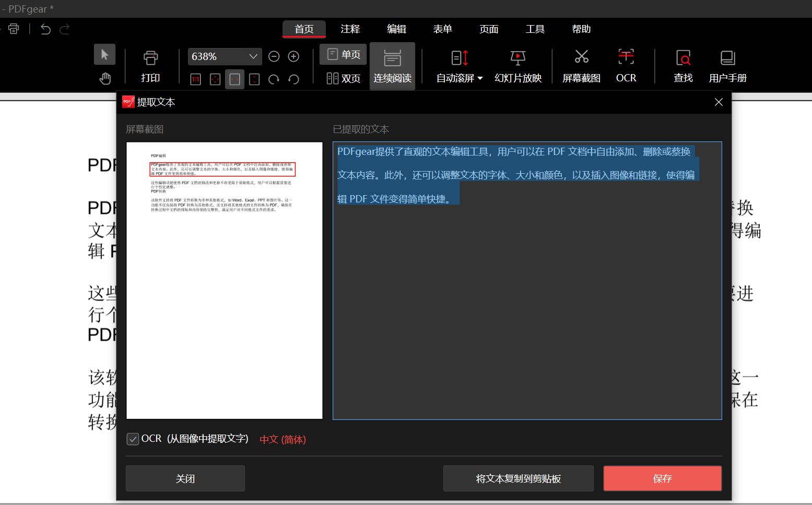Viewport: 812px width, 505px height.
Task: Switch to 双页 double page view
Action: pos(343,78)
